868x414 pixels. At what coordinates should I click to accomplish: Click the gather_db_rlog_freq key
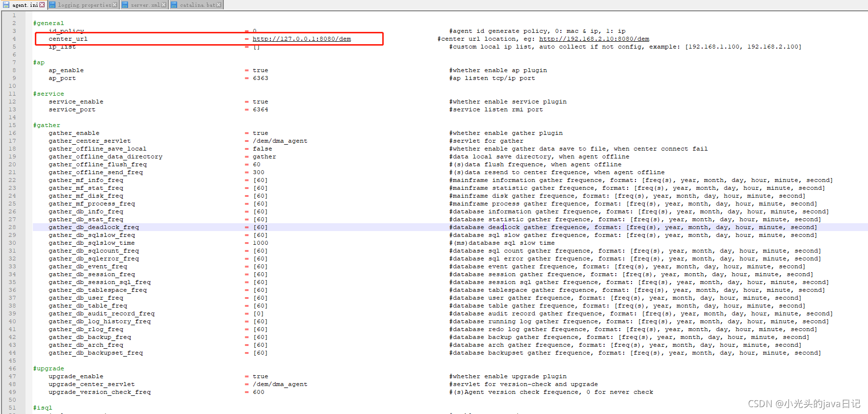point(86,329)
